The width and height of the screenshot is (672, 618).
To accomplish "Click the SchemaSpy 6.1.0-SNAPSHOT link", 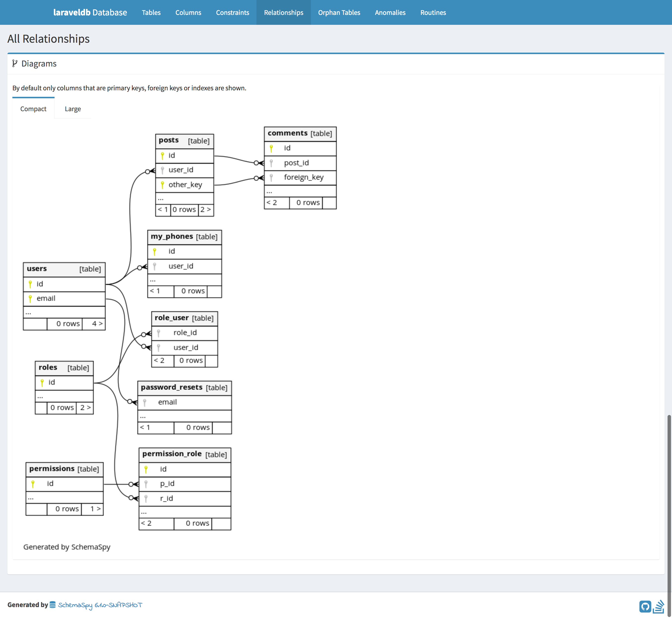I will coord(100,605).
